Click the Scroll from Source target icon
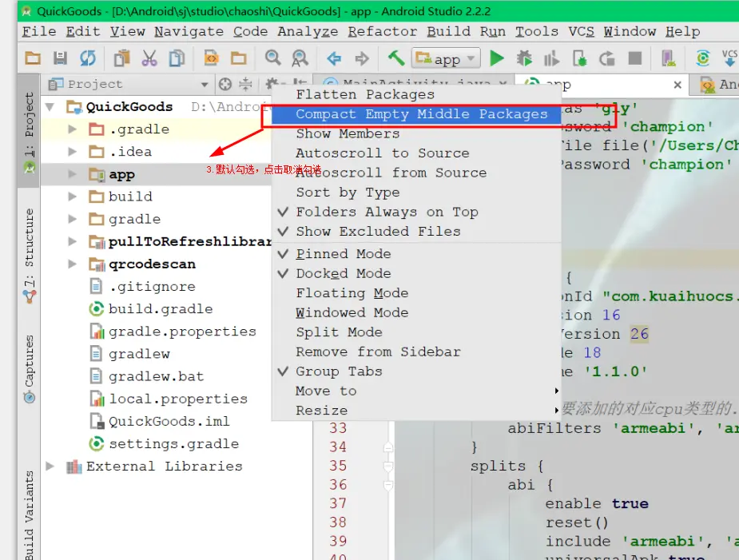This screenshot has height=560, width=739. pyautogui.click(x=225, y=85)
